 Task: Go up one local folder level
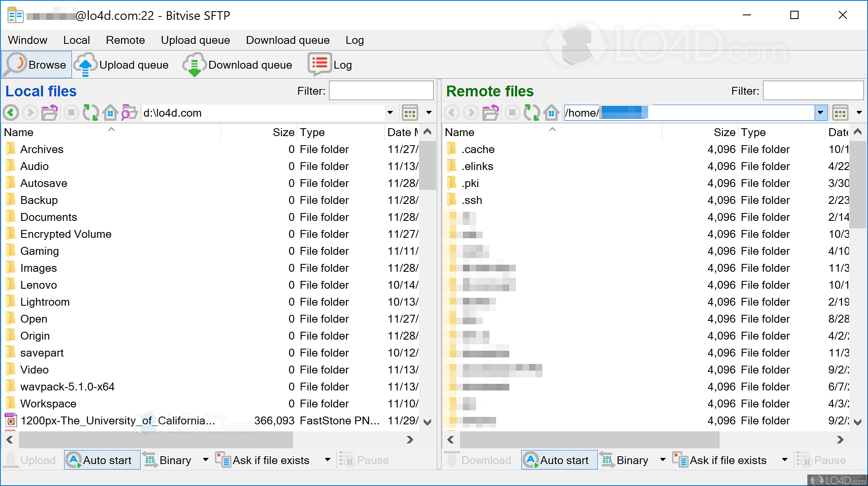(50, 113)
